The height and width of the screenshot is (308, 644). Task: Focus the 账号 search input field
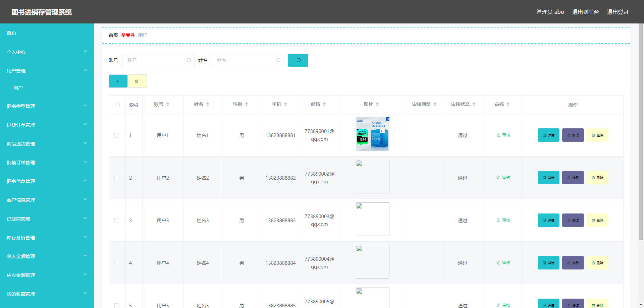(x=158, y=60)
